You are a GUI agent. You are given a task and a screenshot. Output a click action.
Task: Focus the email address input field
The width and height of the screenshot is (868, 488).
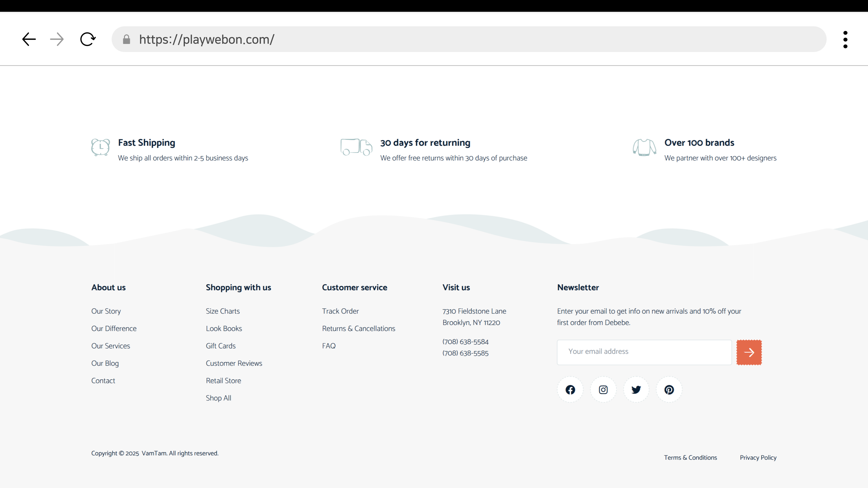(x=644, y=352)
